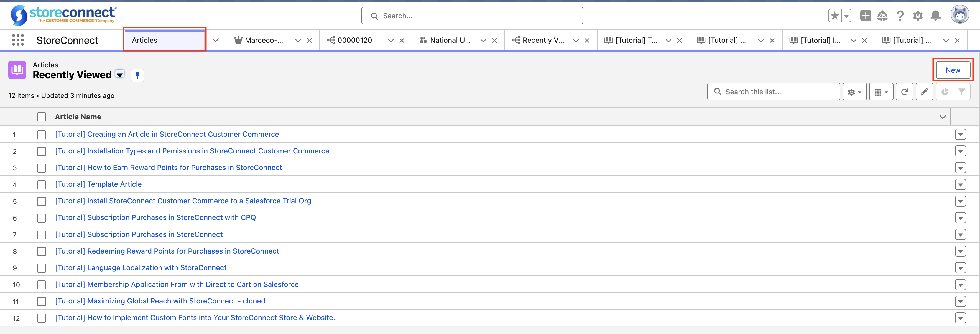Open Language Localization with StoreConnect article
The image size is (980, 334).
click(x=141, y=268)
